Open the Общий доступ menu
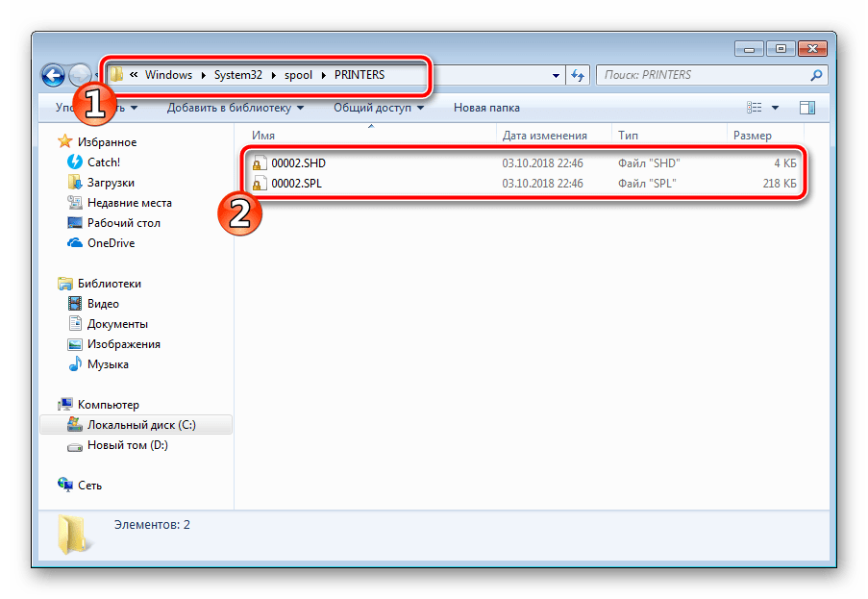The height and width of the screenshot is (599, 868). pyautogui.click(x=378, y=108)
